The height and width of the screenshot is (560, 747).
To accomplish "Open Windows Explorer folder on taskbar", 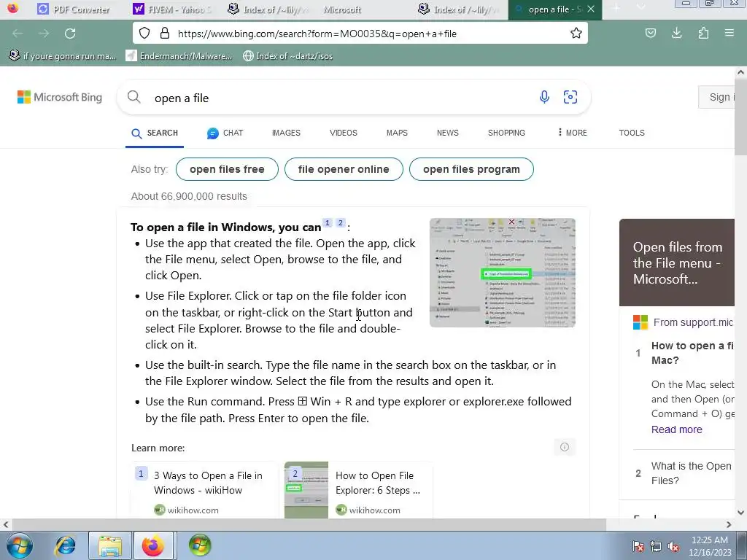I will click(110, 545).
